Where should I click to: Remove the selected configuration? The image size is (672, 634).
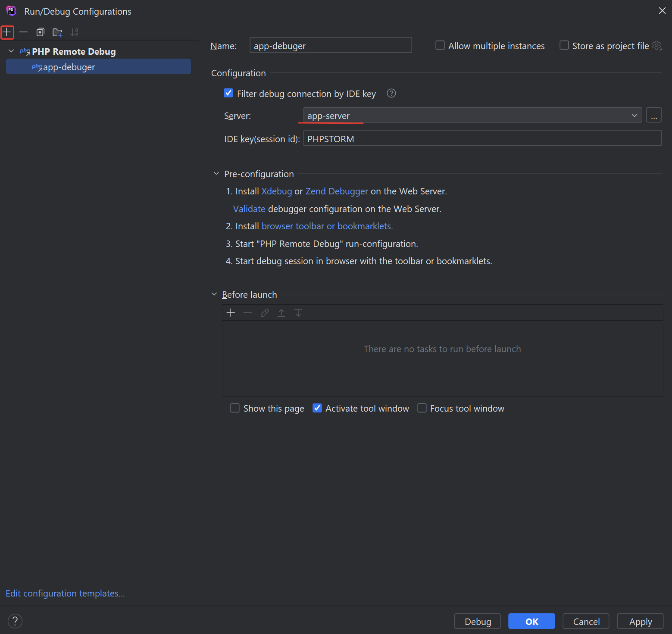(x=23, y=32)
